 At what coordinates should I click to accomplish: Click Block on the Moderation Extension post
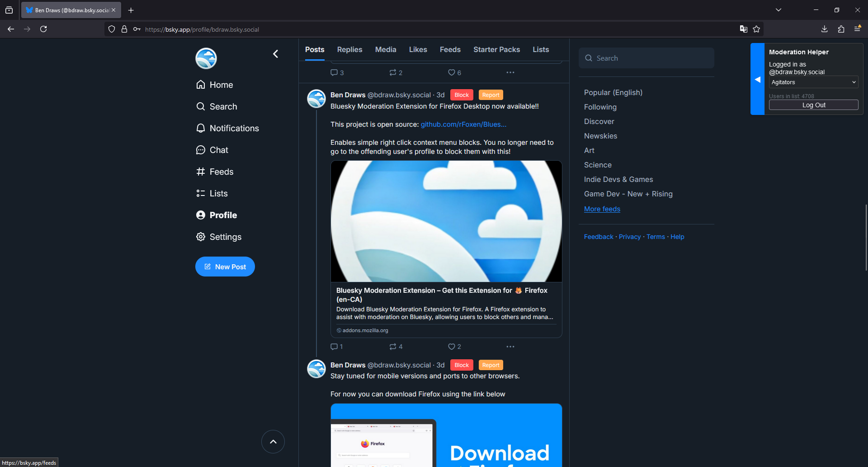coord(462,95)
